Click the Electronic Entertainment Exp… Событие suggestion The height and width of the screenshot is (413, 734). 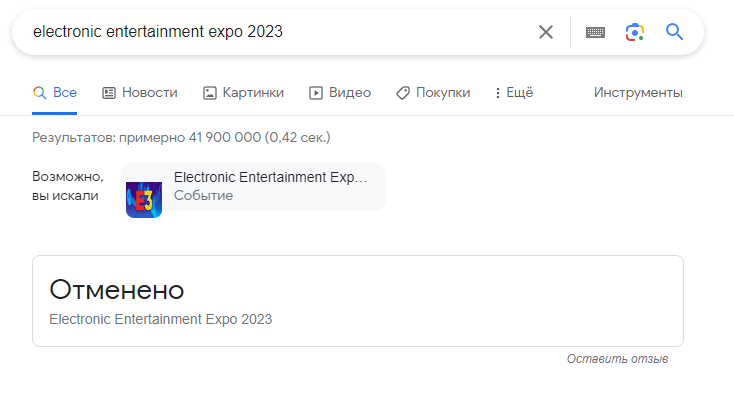click(253, 187)
